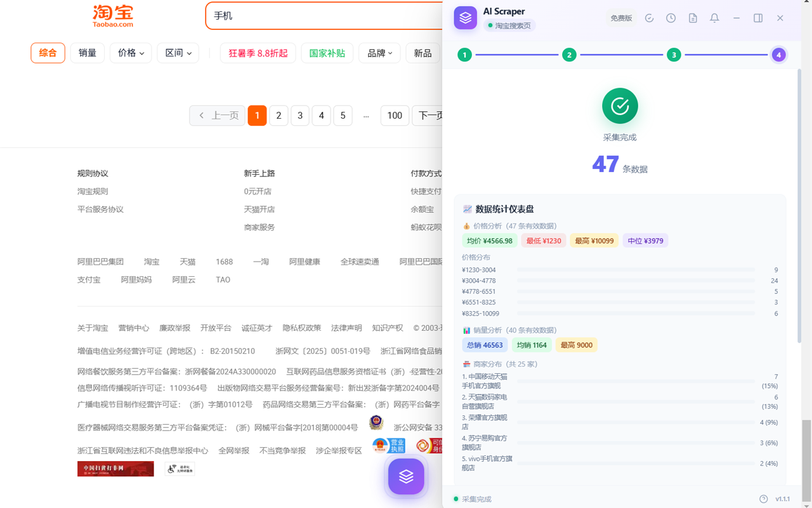
Task: Go to step 3 in the wizard
Action: (674, 55)
